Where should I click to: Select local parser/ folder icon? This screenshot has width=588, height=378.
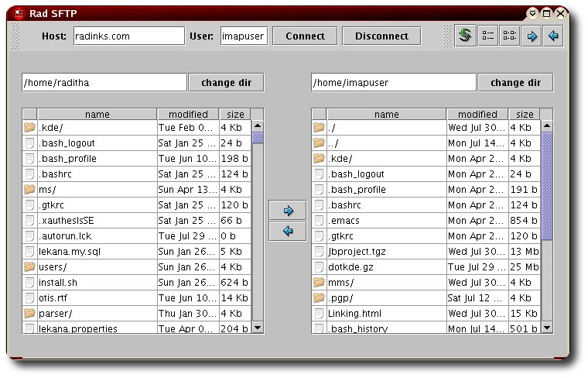point(29,313)
